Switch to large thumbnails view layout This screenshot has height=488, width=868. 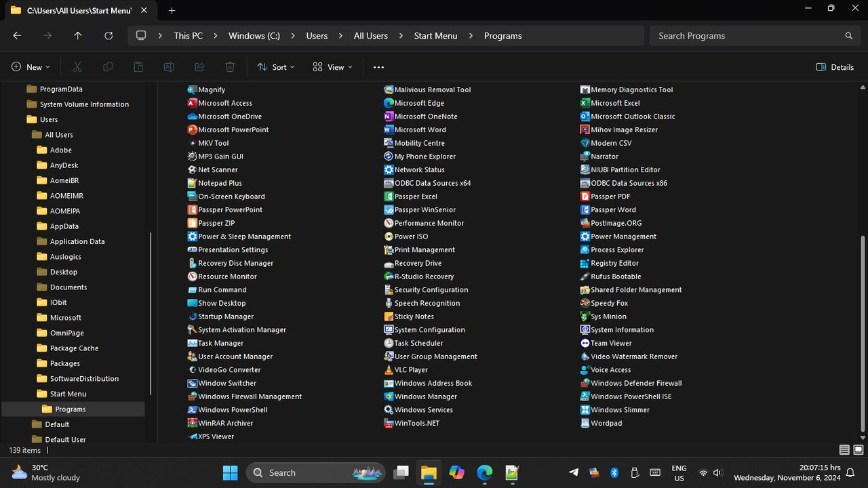click(859, 450)
